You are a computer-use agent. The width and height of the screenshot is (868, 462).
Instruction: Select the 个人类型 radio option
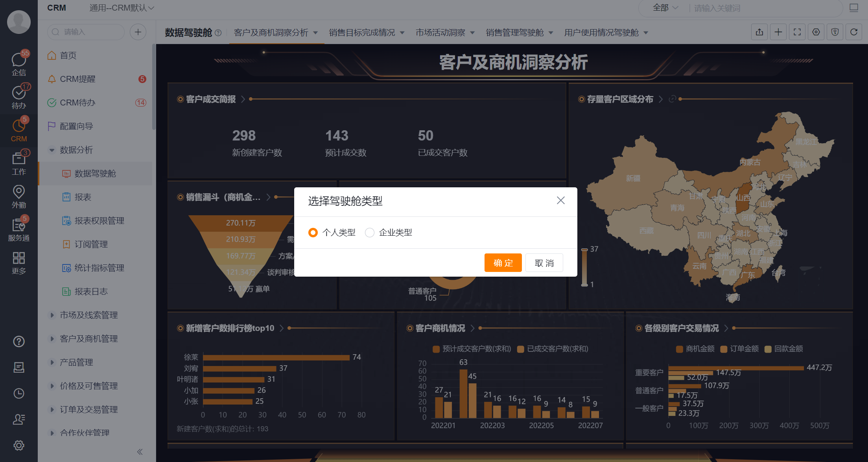313,233
